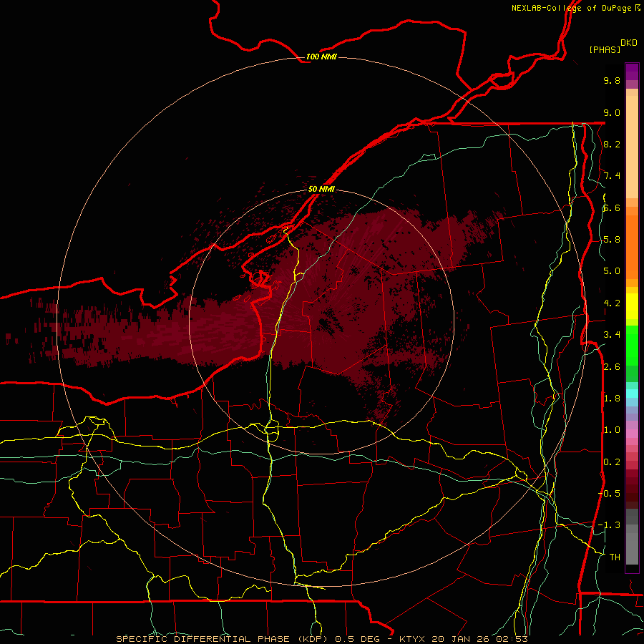Click the 02:53 timestamp in caption
644x644 pixels.
(512, 639)
